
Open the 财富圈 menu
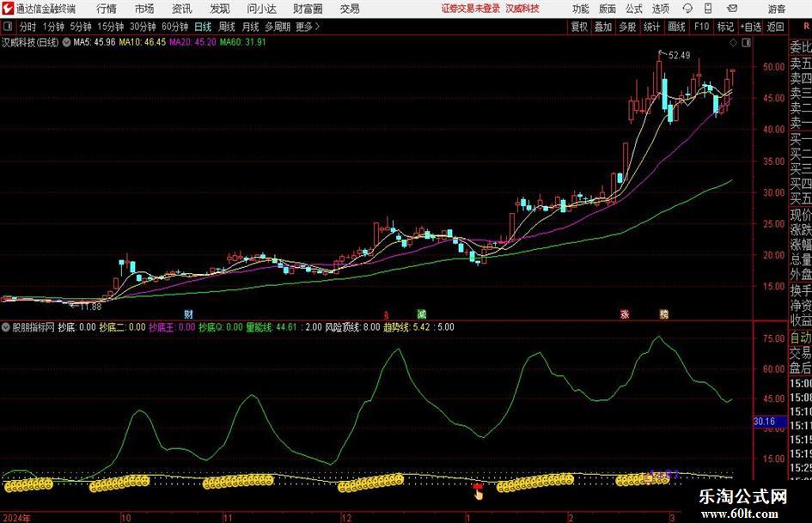coord(308,9)
